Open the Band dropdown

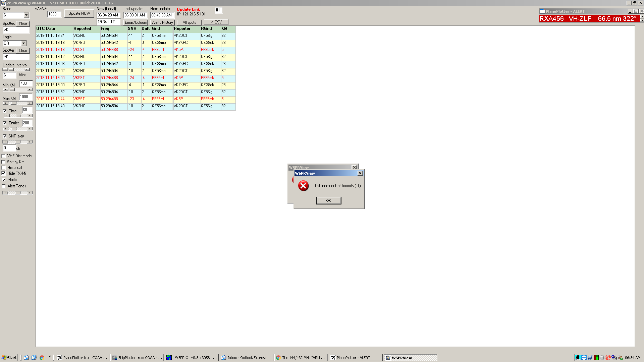point(26,15)
